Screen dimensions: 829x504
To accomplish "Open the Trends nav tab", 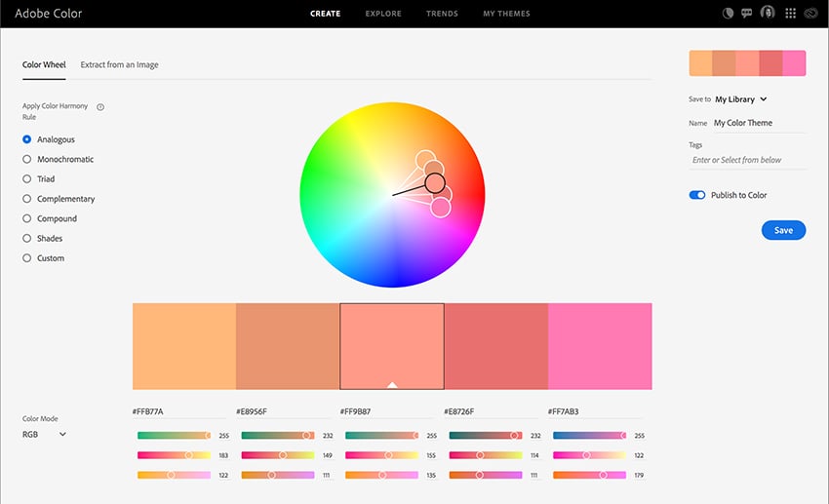I will tap(442, 14).
